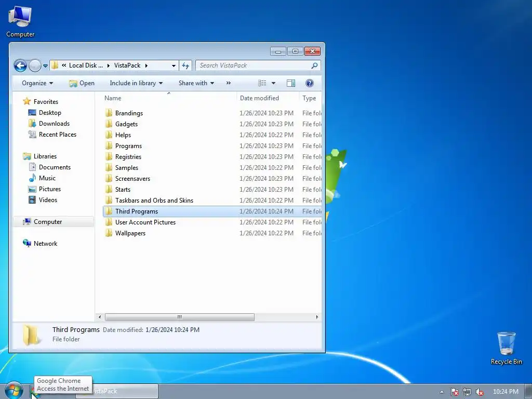Expand the address bar history dropdown
532x399 pixels.
(174, 65)
